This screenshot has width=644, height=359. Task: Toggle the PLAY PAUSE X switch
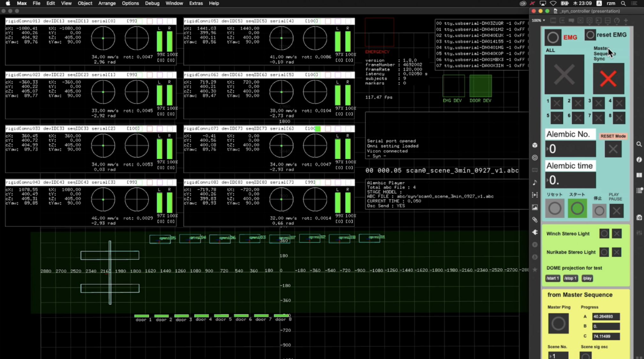(x=616, y=210)
